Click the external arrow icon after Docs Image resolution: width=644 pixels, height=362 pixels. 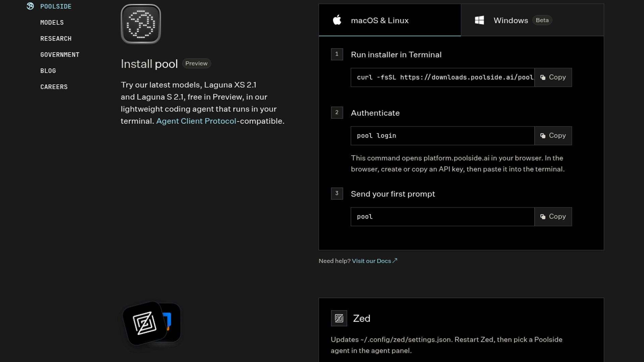click(x=395, y=260)
